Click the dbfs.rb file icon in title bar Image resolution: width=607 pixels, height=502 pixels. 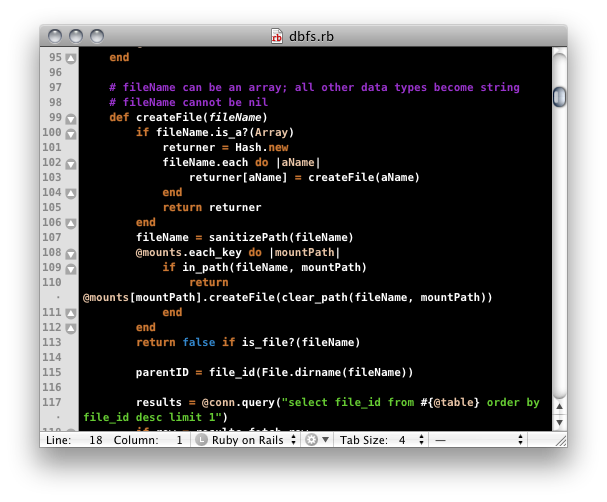[x=277, y=36]
